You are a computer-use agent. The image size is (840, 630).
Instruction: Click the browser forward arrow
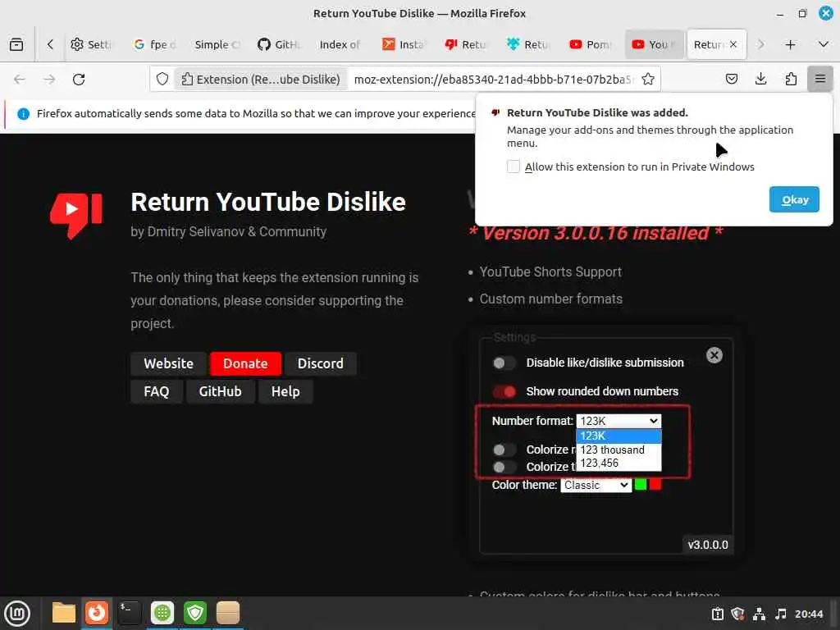pyautogui.click(x=49, y=80)
